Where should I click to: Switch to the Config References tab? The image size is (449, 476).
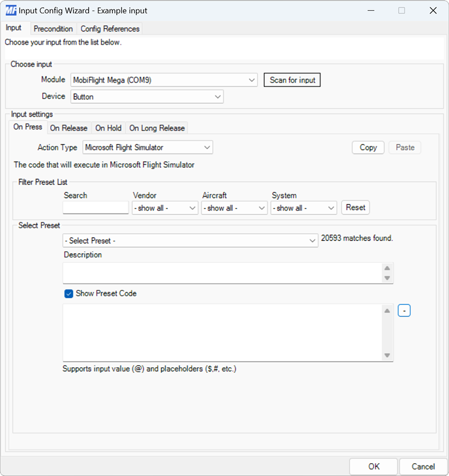(109, 29)
